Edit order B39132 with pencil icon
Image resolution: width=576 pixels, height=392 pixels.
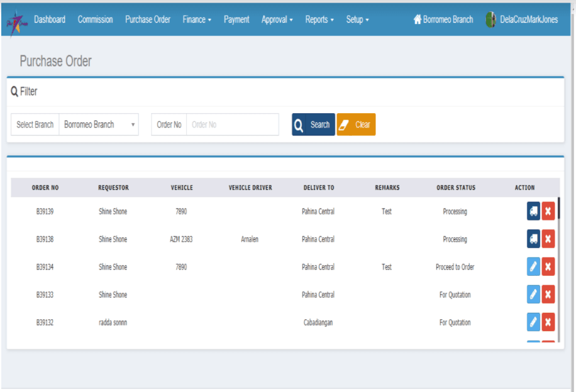pos(533,322)
